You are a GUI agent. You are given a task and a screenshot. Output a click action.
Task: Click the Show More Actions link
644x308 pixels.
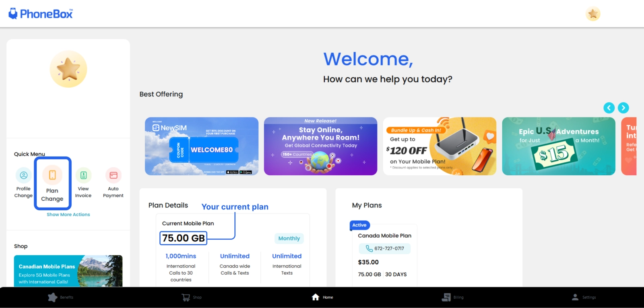pos(68,215)
